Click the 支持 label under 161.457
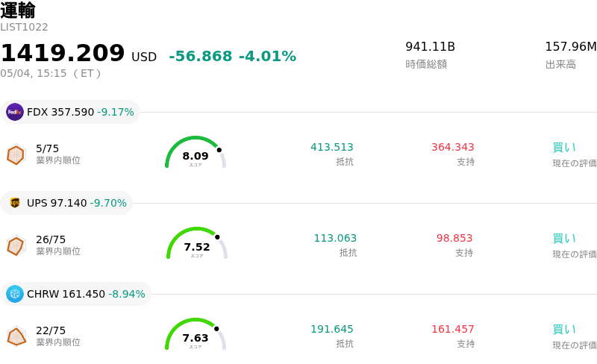The height and width of the screenshot is (364, 597). 466,344
